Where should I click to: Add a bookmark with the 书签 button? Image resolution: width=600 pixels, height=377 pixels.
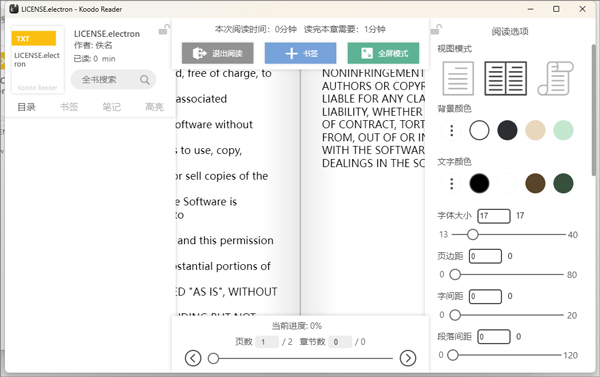[x=300, y=53]
